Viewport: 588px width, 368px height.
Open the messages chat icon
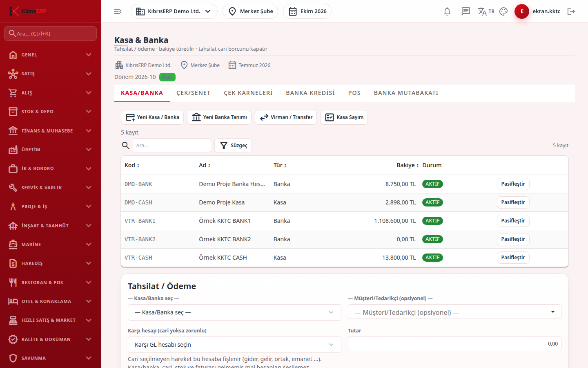point(466,11)
